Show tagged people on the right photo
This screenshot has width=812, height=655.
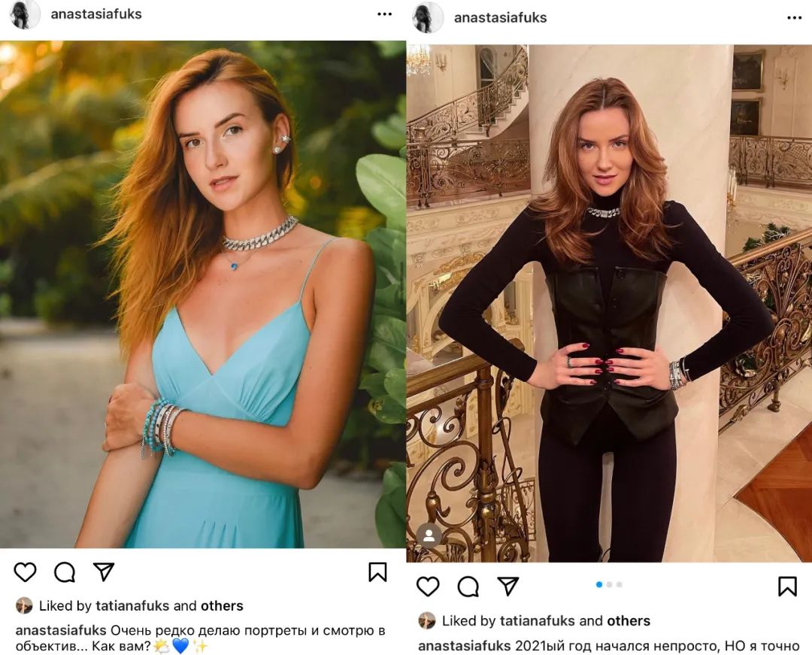click(x=429, y=535)
